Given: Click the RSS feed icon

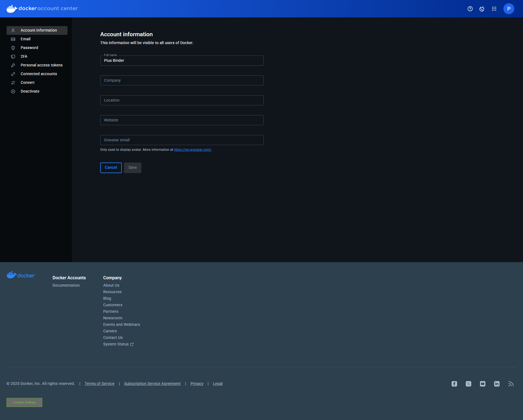Looking at the screenshot, I should (x=511, y=384).
